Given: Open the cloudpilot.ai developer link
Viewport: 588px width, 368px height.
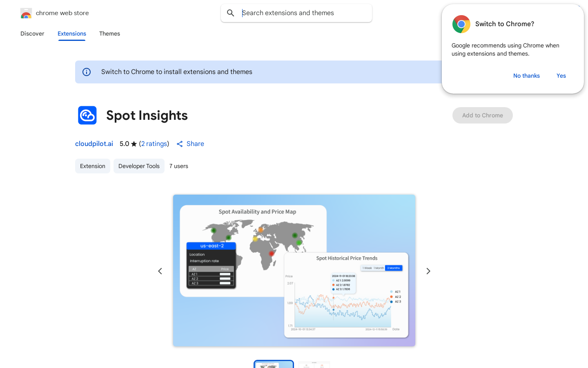Looking at the screenshot, I should pos(94,144).
